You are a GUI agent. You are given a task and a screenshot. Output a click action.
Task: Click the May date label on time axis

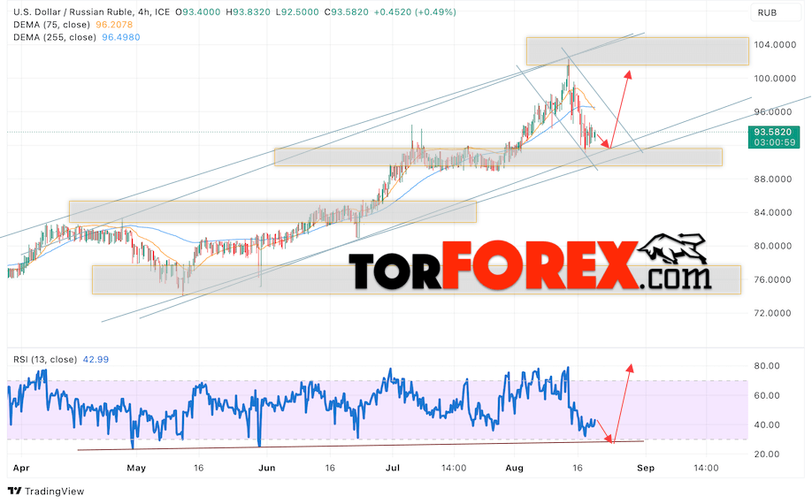click(x=136, y=468)
